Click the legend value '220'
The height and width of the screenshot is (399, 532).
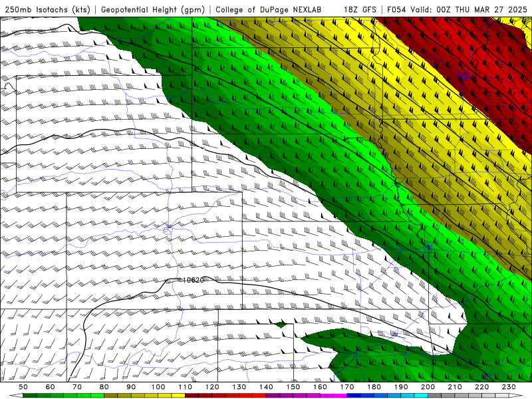(x=482, y=387)
